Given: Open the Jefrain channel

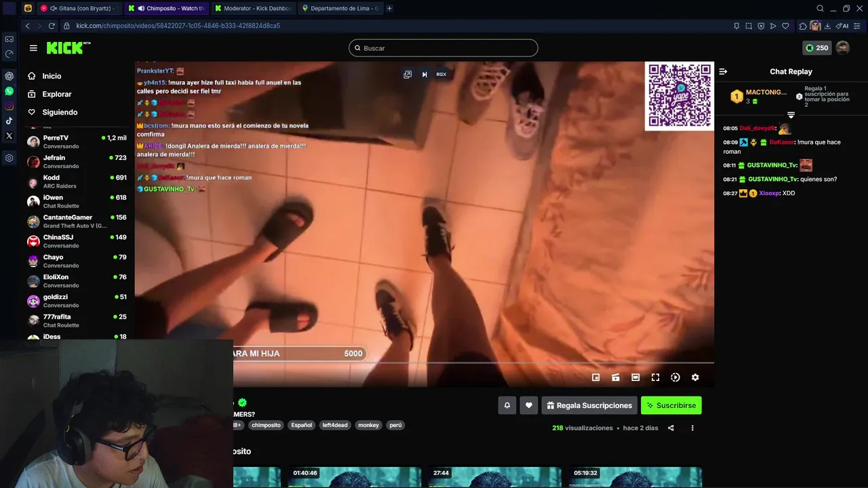Looking at the screenshot, I should pos(77,162).
